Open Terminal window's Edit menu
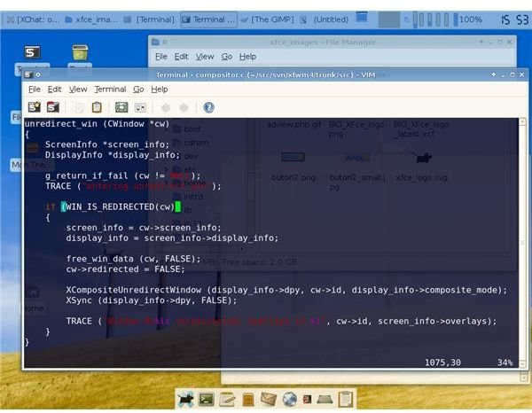The width and height of the screenshot is (532, 413). [x=54, y=90]
